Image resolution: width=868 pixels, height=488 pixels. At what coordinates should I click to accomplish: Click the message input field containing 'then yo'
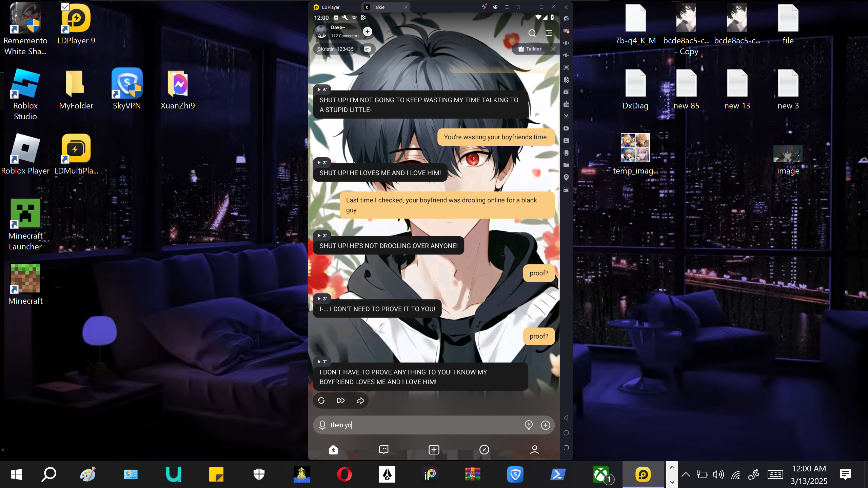[x=434, y=425]
